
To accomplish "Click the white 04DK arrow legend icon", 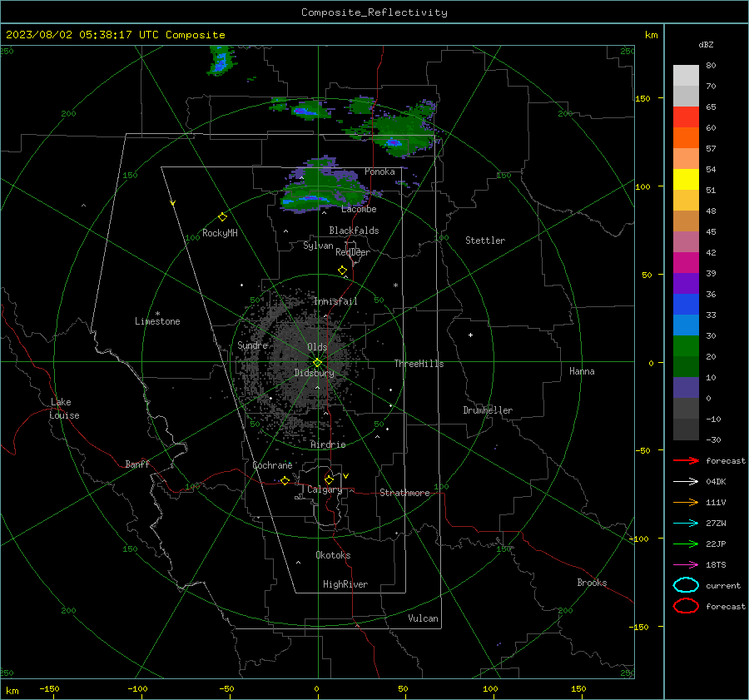I will point(686,481).
